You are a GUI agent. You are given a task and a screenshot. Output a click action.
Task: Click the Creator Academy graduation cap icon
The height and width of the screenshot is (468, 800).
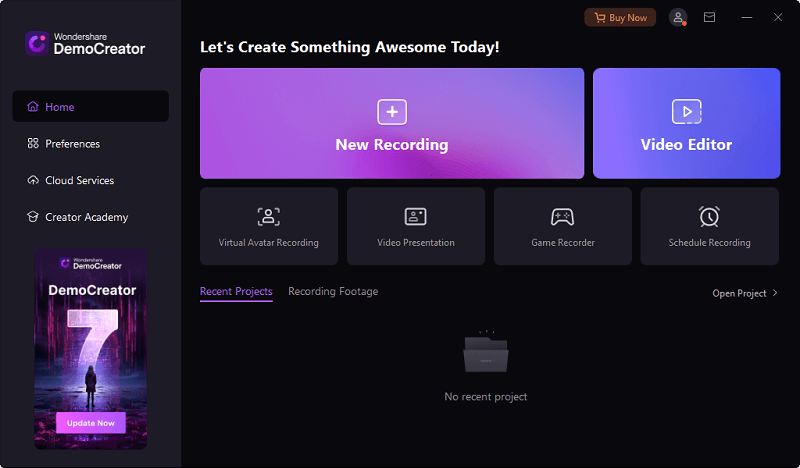click(x=33, y=217)
